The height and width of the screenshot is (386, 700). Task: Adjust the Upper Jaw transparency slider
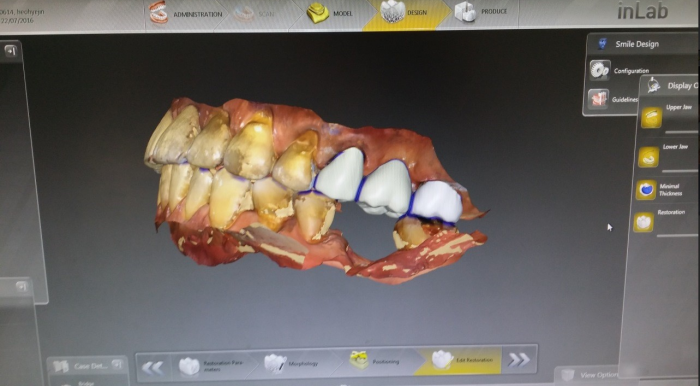(x=682, y=132)
